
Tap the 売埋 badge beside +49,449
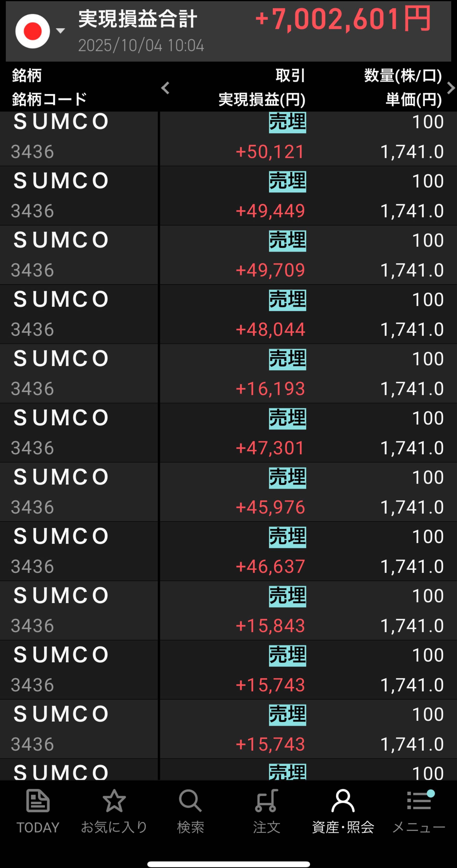(287, 181)
